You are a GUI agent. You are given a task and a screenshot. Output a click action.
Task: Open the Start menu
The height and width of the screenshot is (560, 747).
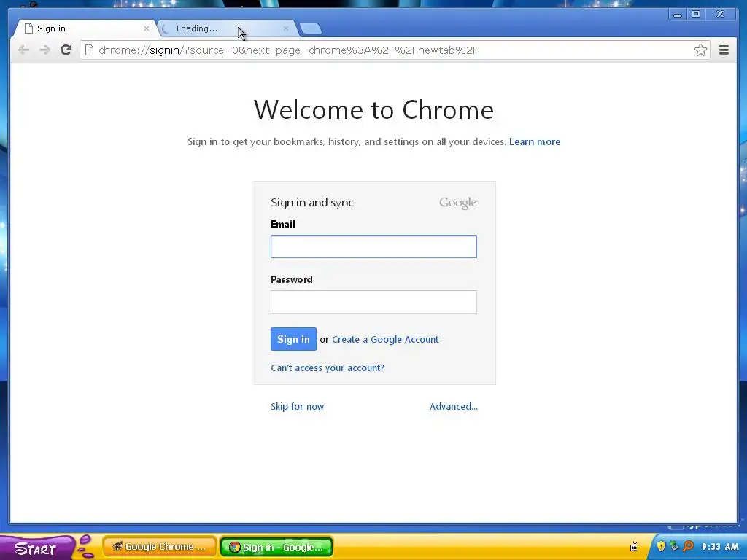[x=36, y=548]
